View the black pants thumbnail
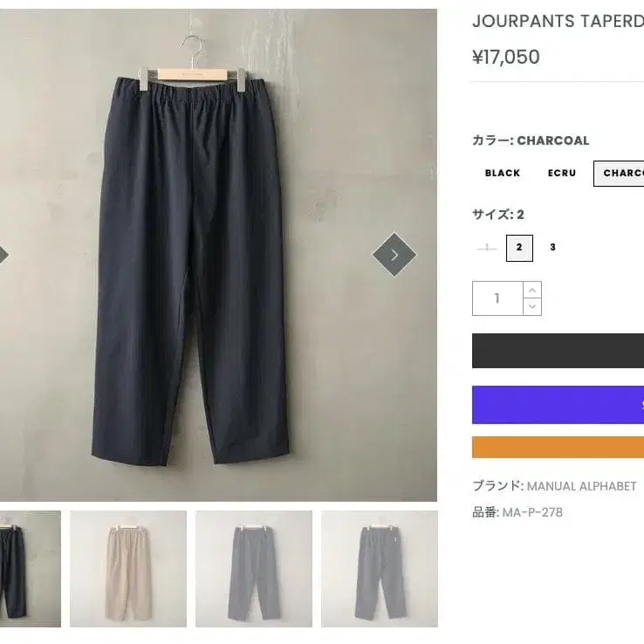 tap(30, 569)
